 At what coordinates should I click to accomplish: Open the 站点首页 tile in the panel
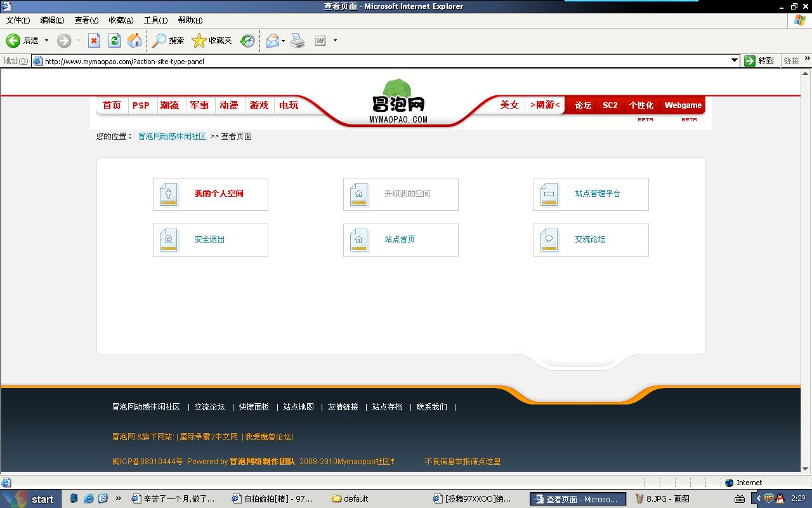point(401,240)
